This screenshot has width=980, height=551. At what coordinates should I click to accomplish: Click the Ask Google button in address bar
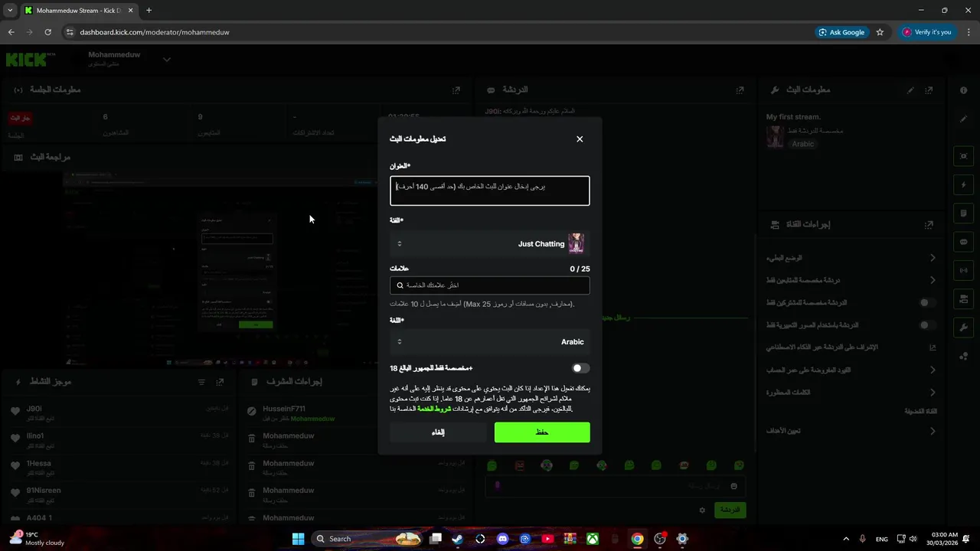(842, 32)
